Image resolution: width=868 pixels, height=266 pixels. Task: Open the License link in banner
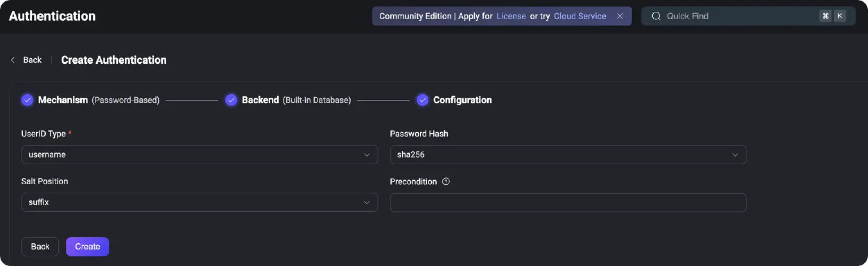pos(511,16)
